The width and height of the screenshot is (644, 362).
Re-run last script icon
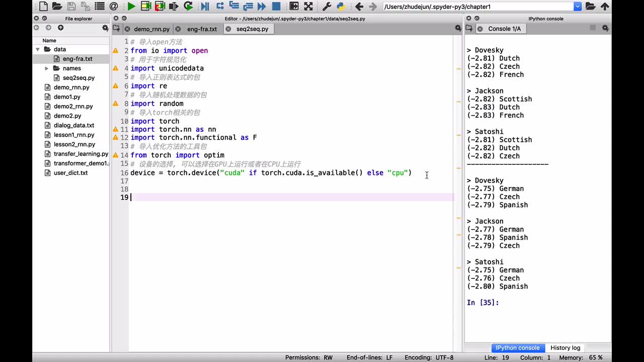tap(188, 7)
